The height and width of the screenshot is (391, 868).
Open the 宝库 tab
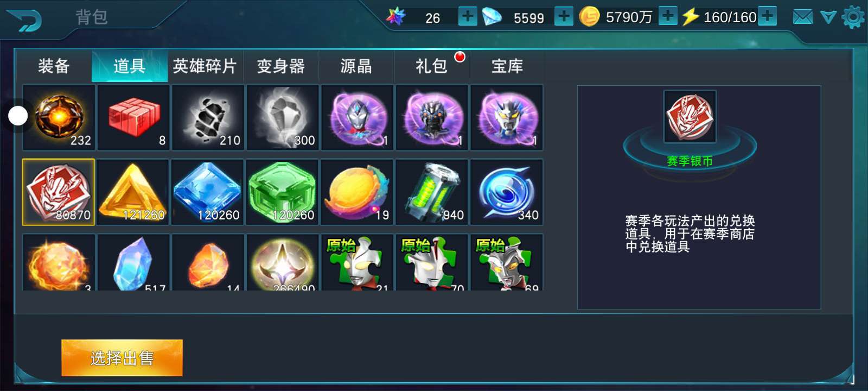coord(507,66)
